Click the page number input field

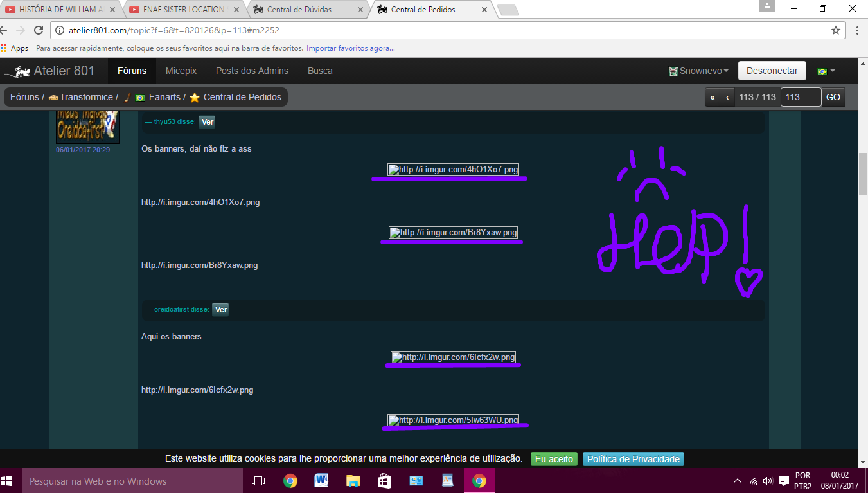(x=801, y=97)
